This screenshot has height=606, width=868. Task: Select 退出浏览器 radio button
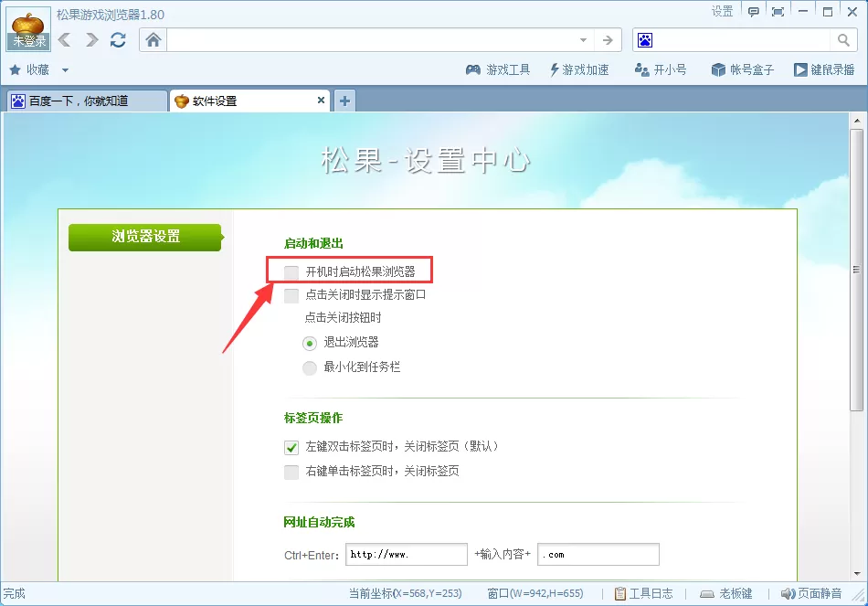point(310,344)
